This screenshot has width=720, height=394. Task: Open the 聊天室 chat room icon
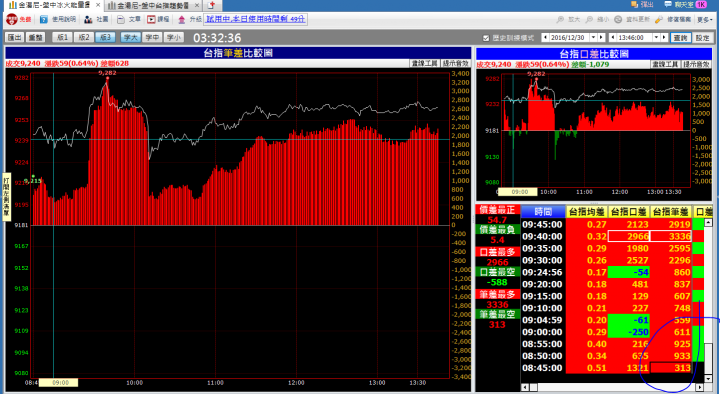point(668,4)
